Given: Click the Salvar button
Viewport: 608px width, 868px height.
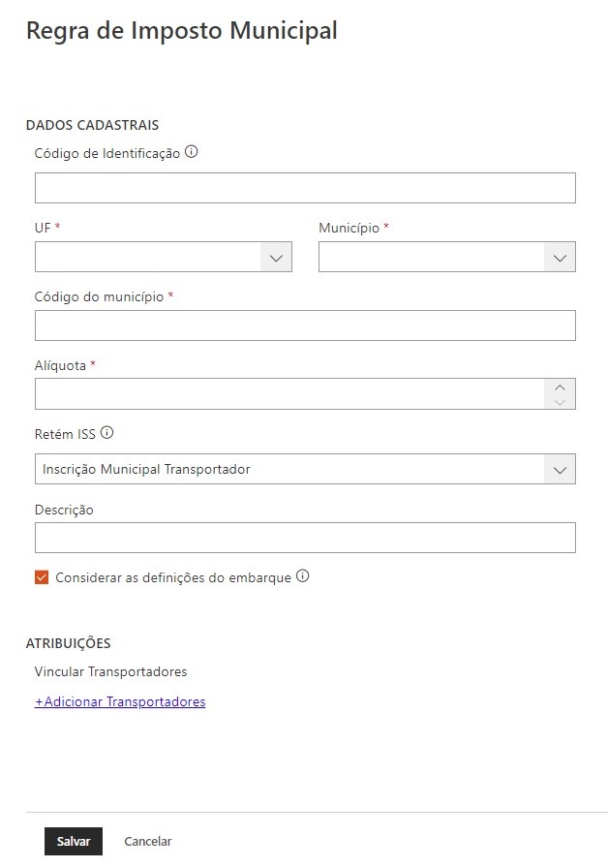Looking at the screenshot, I should point(74,841).
